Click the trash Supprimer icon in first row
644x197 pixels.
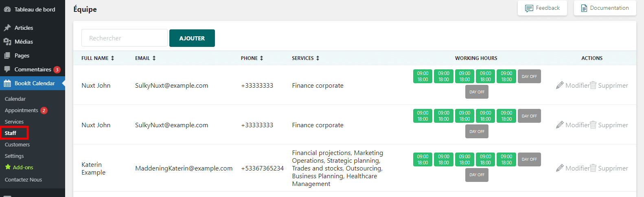pyautogui.click(x=593, y=85)
